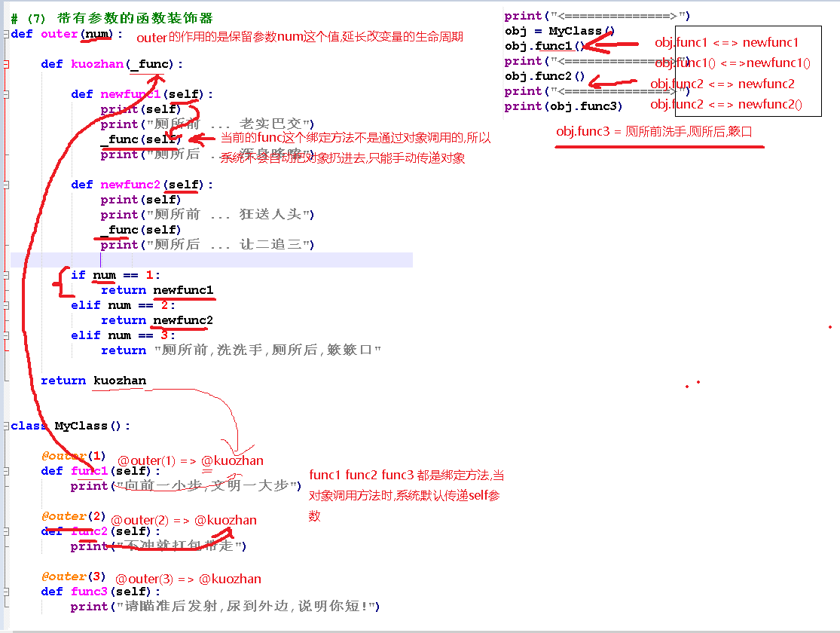Collapse the 'def outer(num)' fold marker
The height and width of the screenshot is (633, 840).
pos(7,34)
